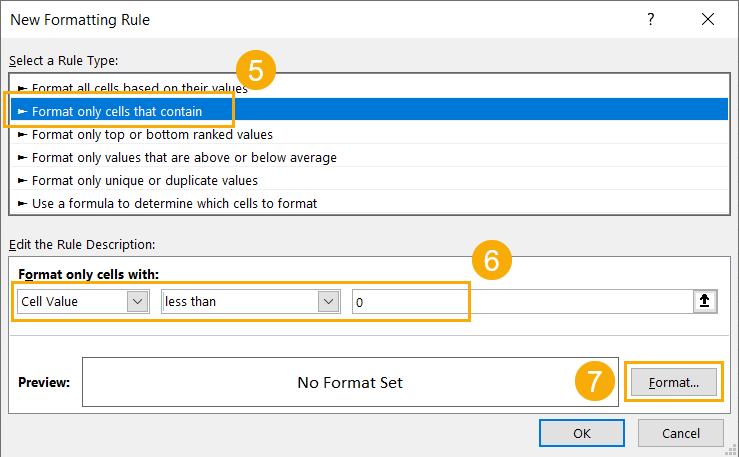Click the dialog resize grip in corner
The height and width of the screenshot is (457, 739).
point(732,450)
